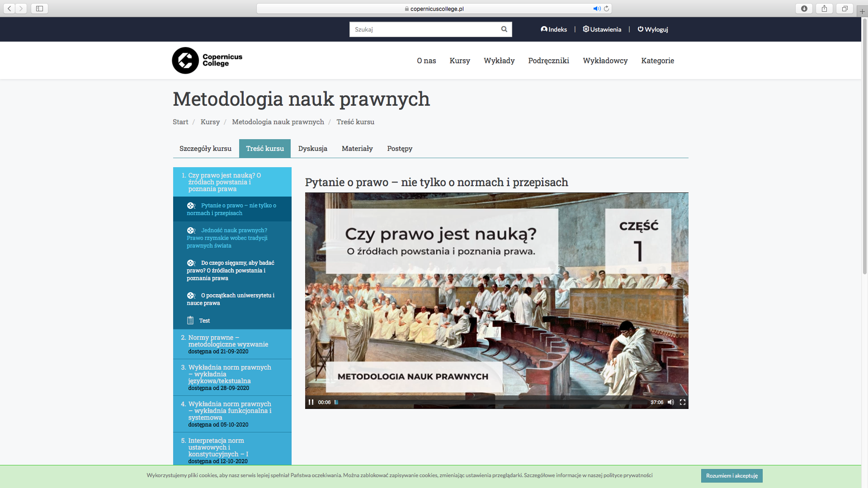Go to Kursy breadcrumb link
The width and height of the screenshot is (868, 488).
tap(210, 122)
